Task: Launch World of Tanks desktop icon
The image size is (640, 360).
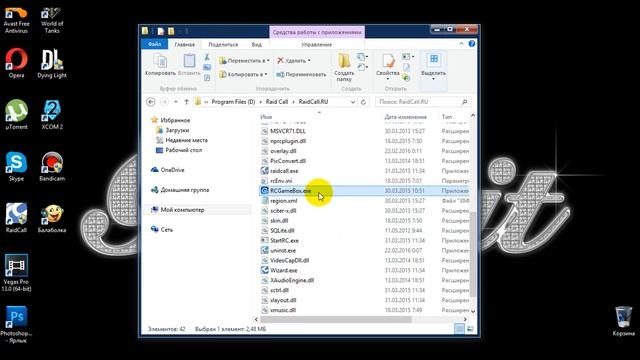Action: click(52, 20)
